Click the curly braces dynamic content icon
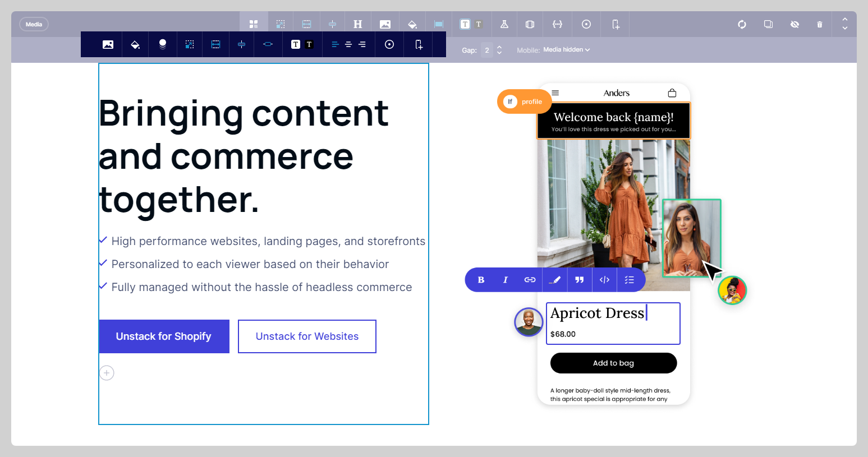The width and height of the screenshot is (868, 457). [x=557, y=24]
